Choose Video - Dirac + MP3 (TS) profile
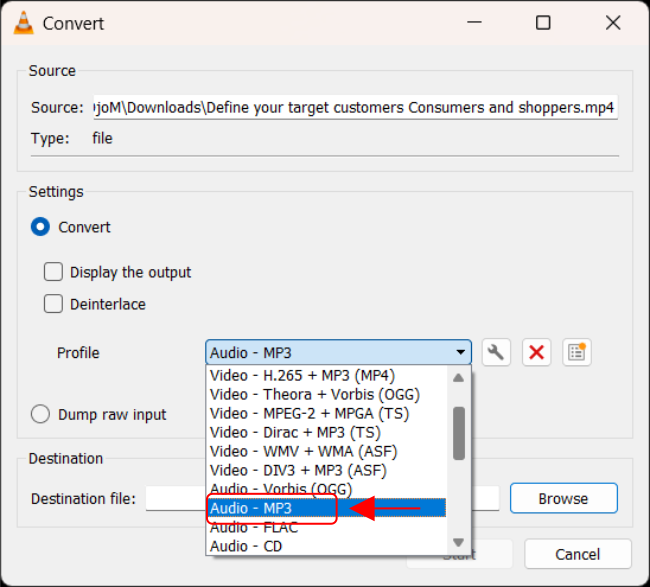 (326, 432)
